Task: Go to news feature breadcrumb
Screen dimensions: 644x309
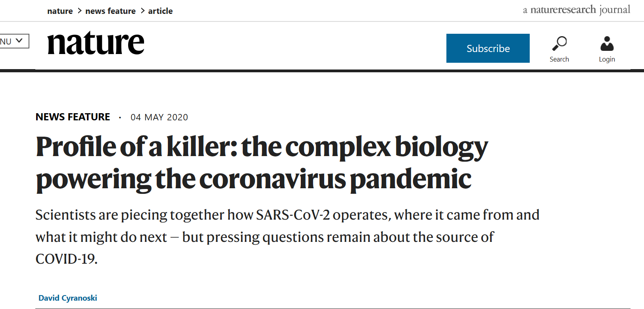Action: tap(110, 11)
